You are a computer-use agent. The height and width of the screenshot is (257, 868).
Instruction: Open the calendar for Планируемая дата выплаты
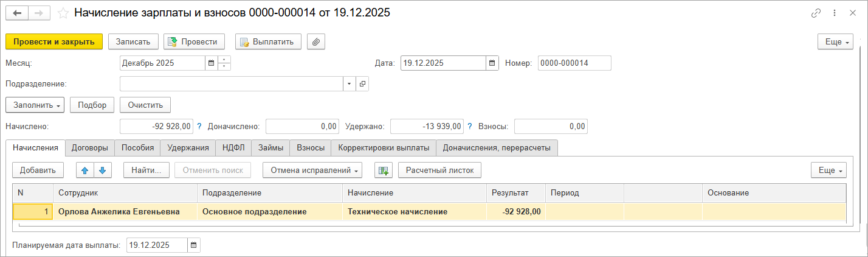pyautogui.click(x=194, y=245)
